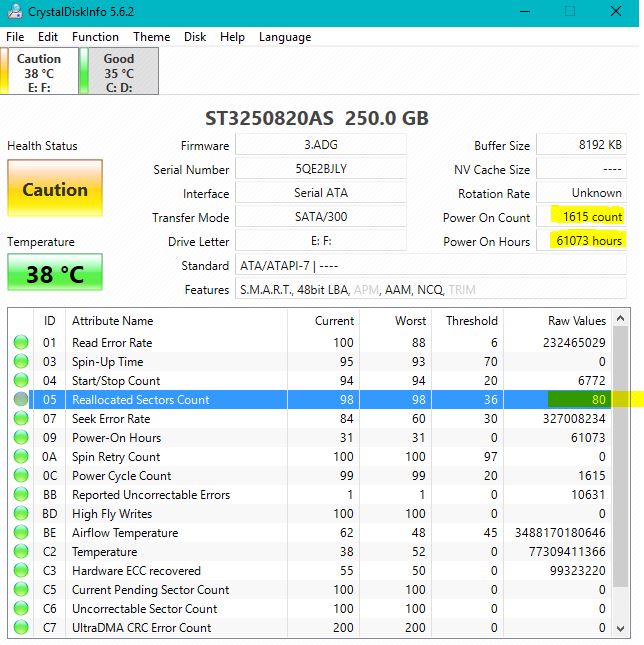
Task: Click the Raw Values column header
Action: click(558, 320)
